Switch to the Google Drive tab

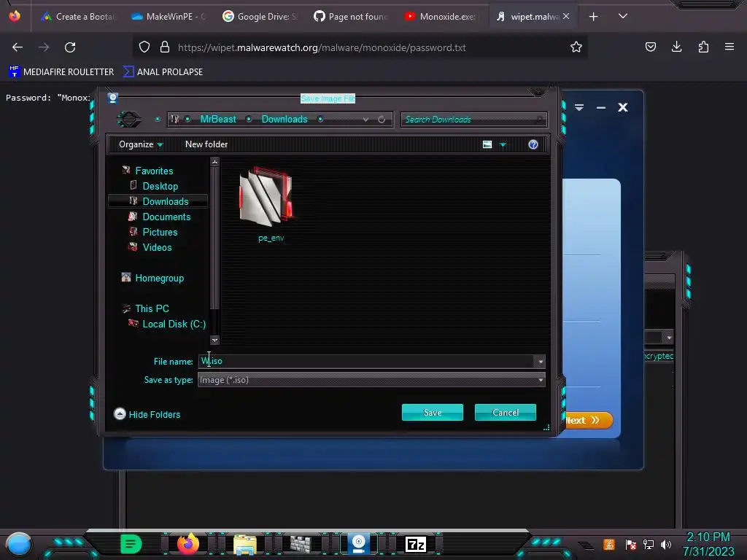click(260, 17)
